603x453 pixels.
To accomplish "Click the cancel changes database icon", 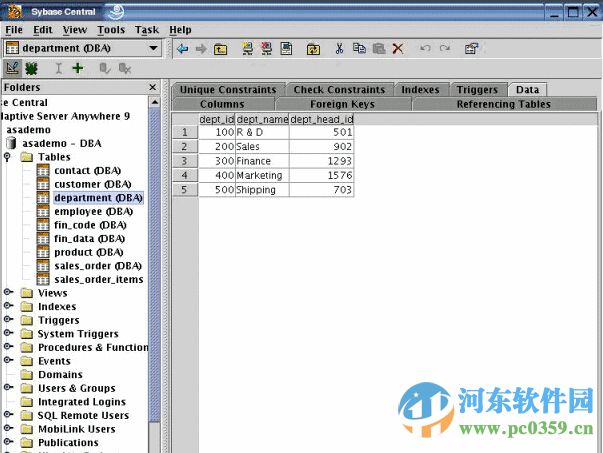I will (125, 68).
